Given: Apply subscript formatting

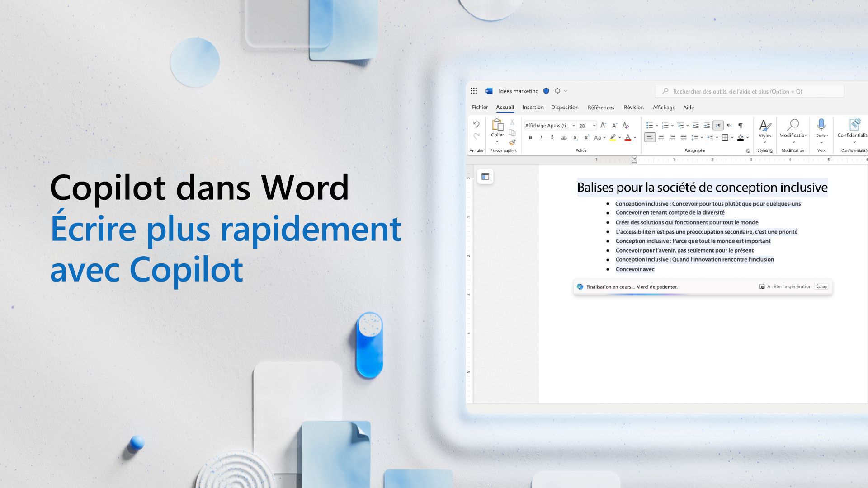Looking at the screenshot, I should click(x=575, y=137).
